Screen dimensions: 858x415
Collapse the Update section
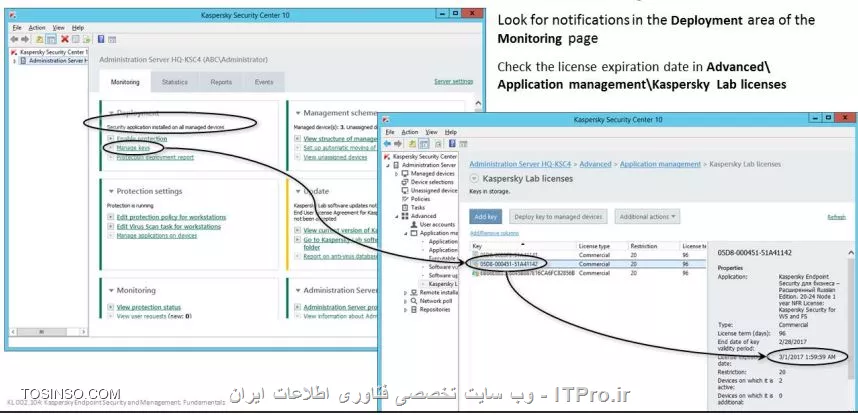(298, 192)
